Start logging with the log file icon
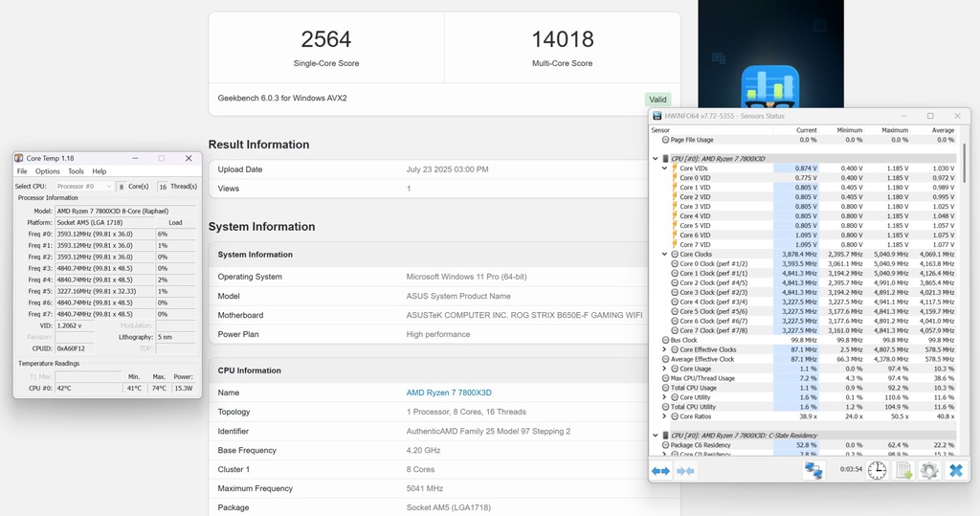Screen dimensions: 980x516 click(x=903, y=470)
